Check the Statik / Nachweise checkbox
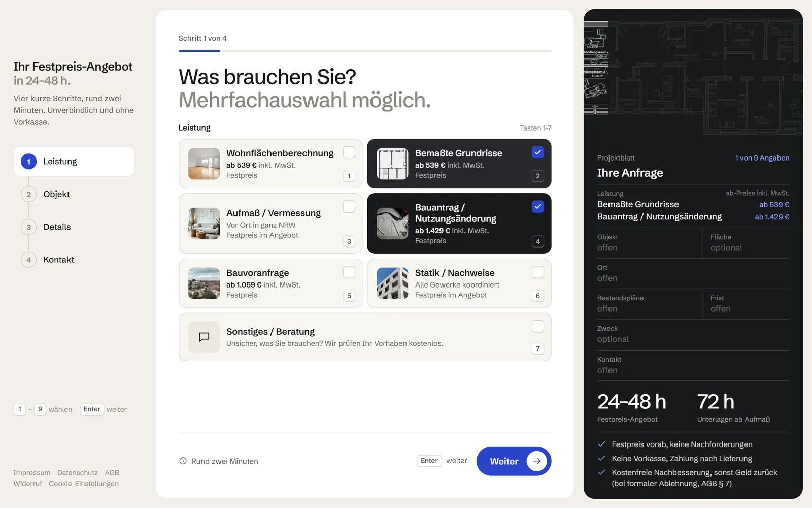Viewport: 812px width, 508px height. (x=538, y=272)
